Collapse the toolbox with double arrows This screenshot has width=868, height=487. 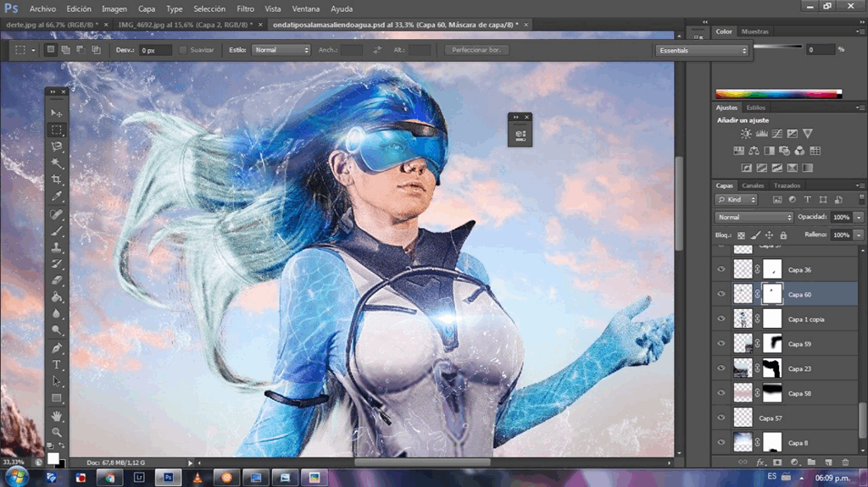(x=53, y=91)
